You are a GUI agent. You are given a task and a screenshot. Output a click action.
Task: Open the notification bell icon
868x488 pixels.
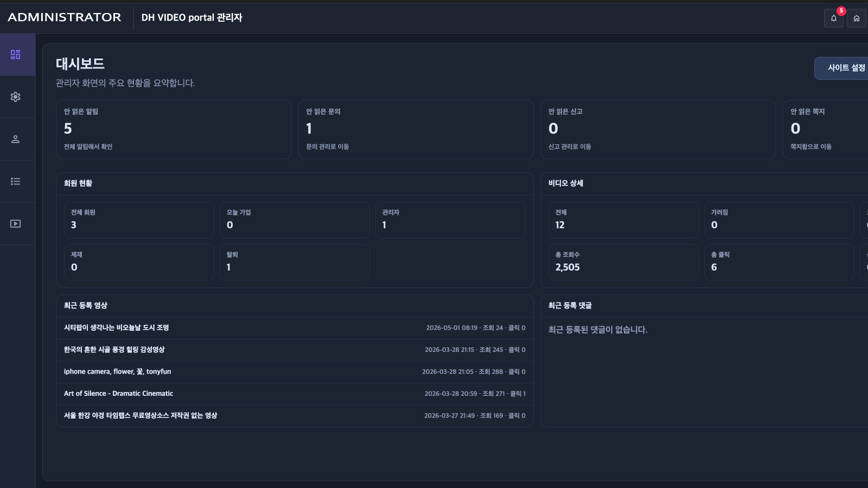point(834,18)
